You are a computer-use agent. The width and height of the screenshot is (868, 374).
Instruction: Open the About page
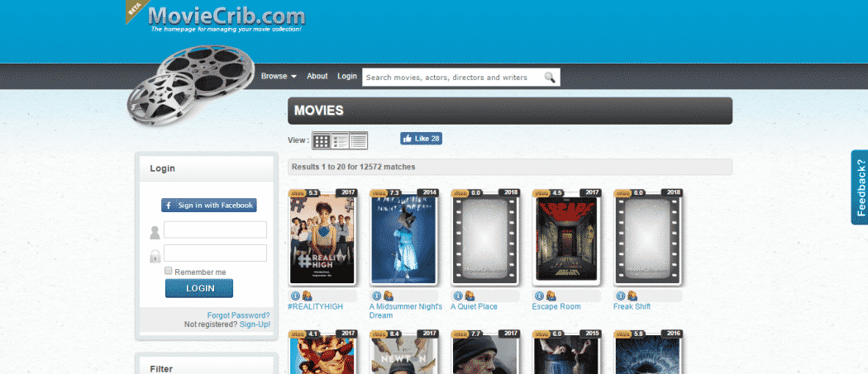(x=317, y=76)
